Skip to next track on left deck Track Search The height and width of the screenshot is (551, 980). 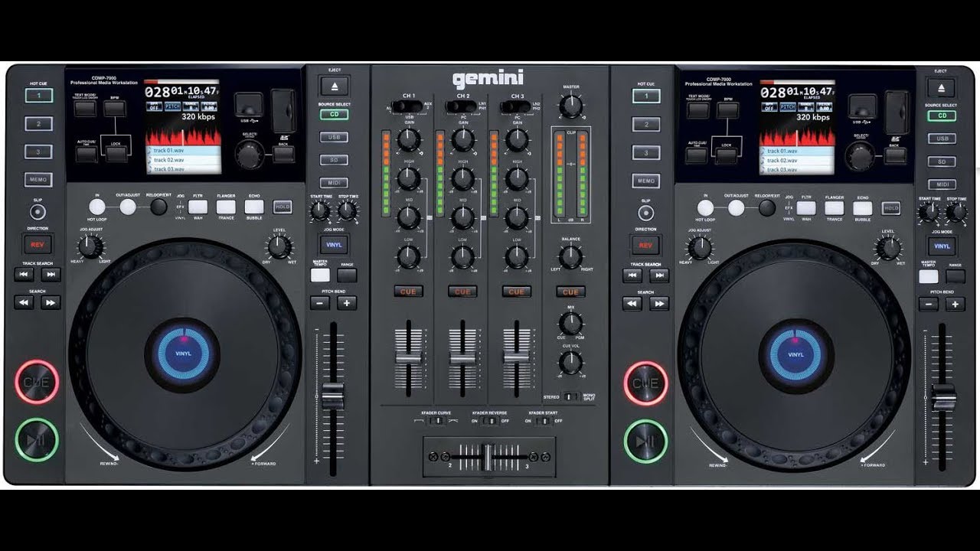tap(51, 275)
